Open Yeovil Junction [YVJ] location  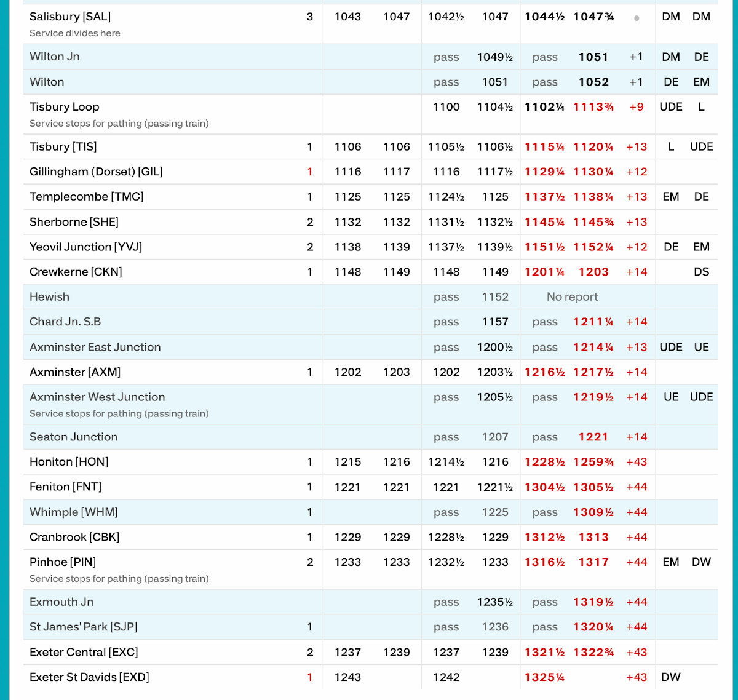(85, 247)
